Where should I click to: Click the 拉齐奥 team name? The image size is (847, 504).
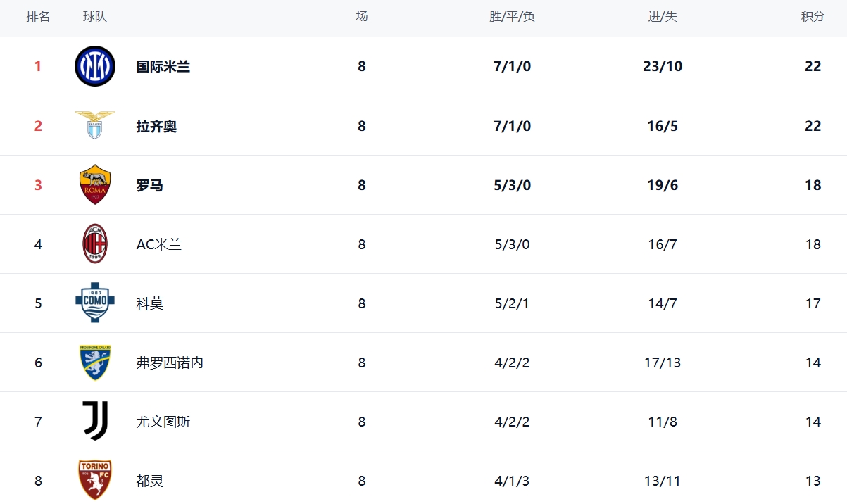[156, 127]
